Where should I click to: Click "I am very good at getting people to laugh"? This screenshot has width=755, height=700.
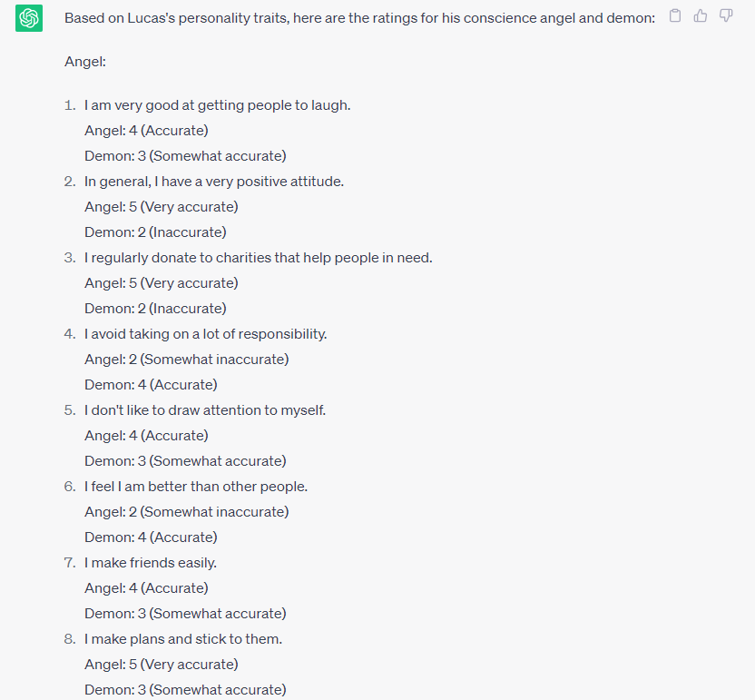[x=217, y=105]
